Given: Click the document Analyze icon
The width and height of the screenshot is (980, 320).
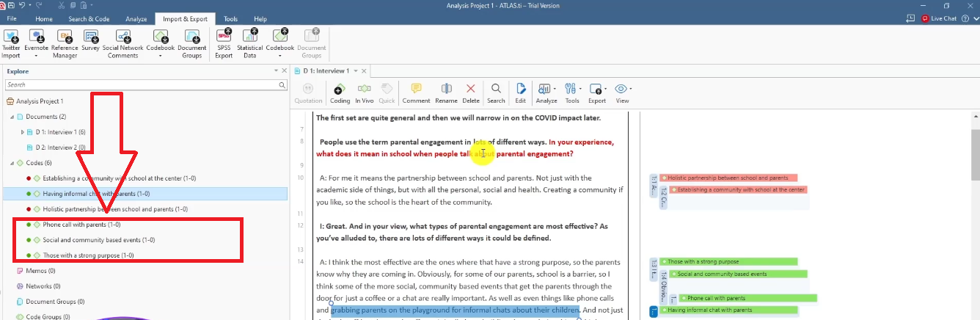Looking at the screenshot, I should click(x=544, y=87).
